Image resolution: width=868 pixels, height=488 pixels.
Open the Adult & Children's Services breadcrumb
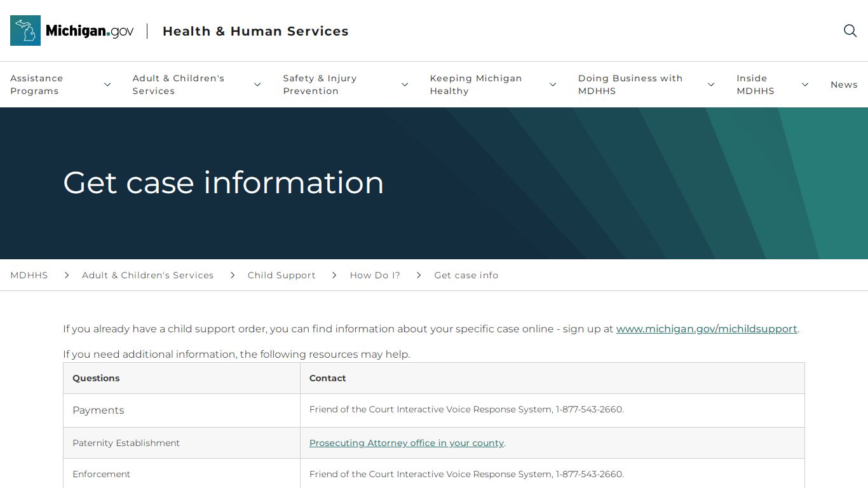147,275
